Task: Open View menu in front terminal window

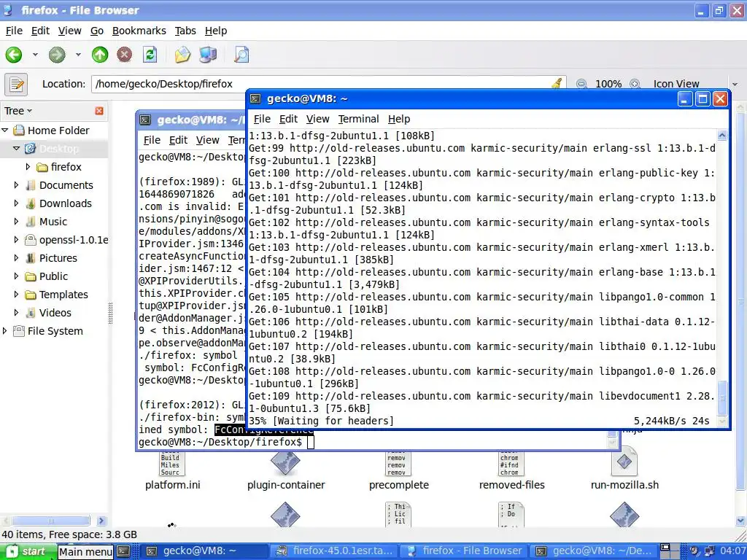Action: [x=317, y=119]
